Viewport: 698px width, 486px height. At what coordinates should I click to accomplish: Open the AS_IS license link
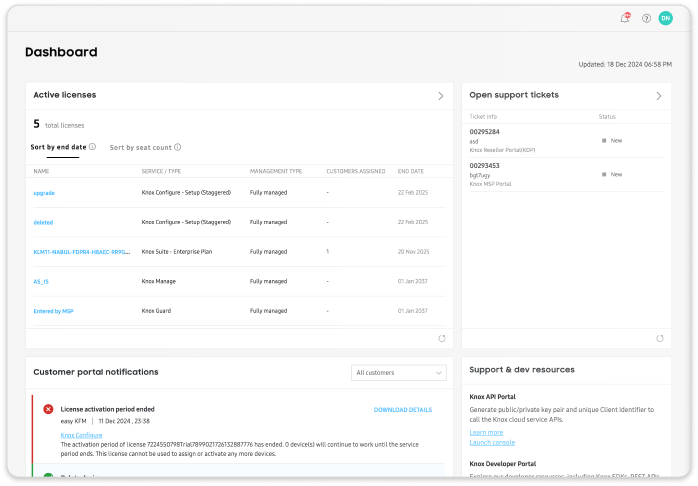41,282
